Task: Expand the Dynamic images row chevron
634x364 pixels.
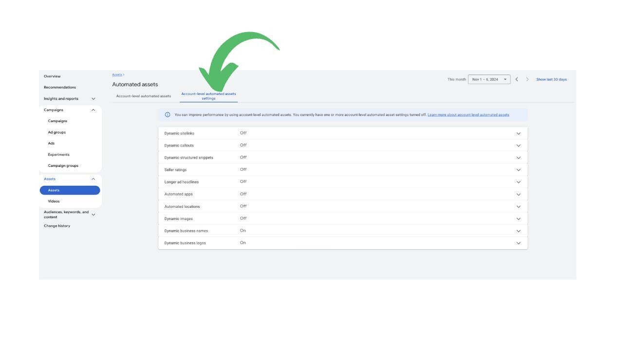Action: pos(519,218)
